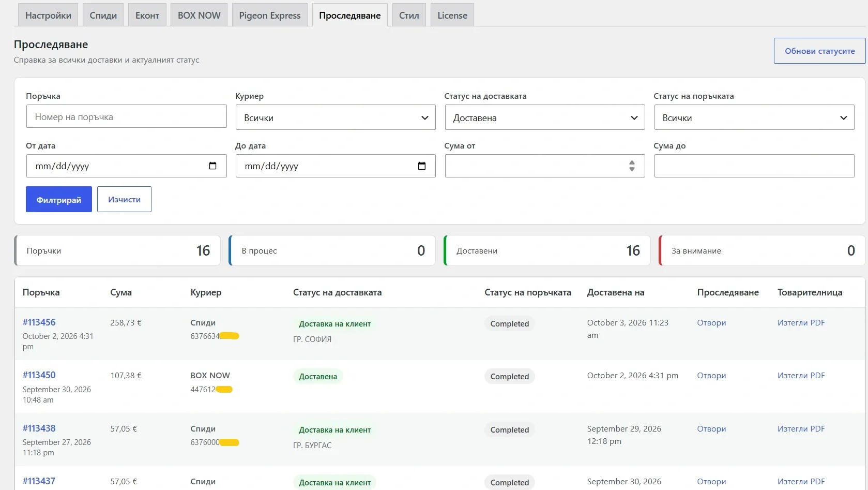This screenshot has height=490, width=868.
Task: Click the До дата date field
Action: pyautogui.click(x=336, y=166)
